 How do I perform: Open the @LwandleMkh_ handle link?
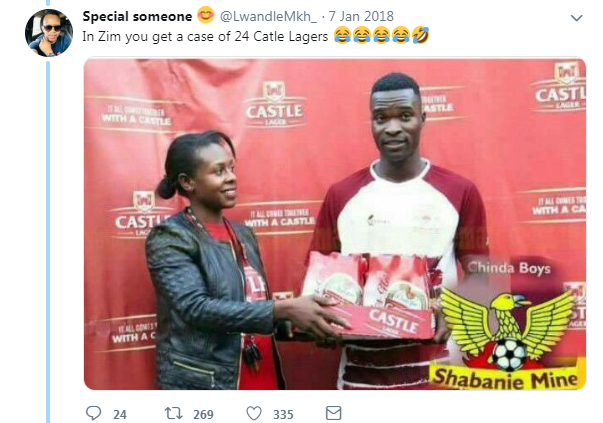click(268, 17)
